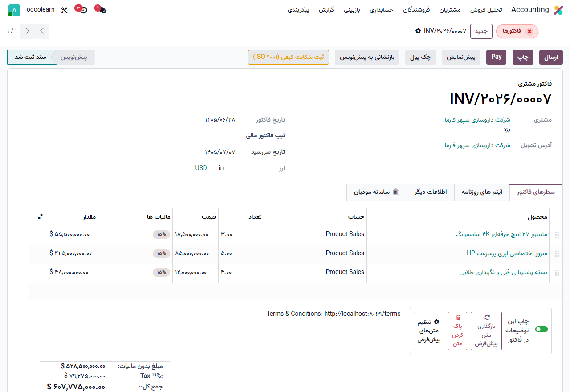Open the activities clock icon

[81, 9]
